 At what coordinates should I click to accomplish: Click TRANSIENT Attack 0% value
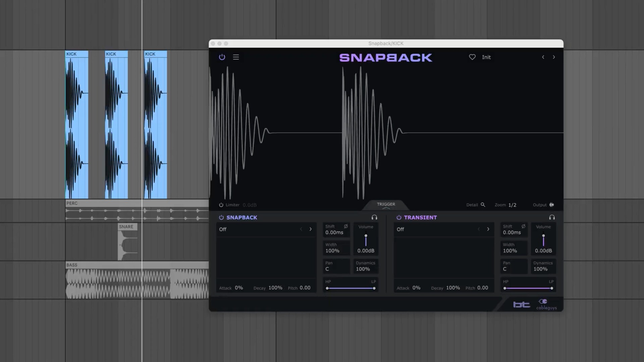pos(416,288)
